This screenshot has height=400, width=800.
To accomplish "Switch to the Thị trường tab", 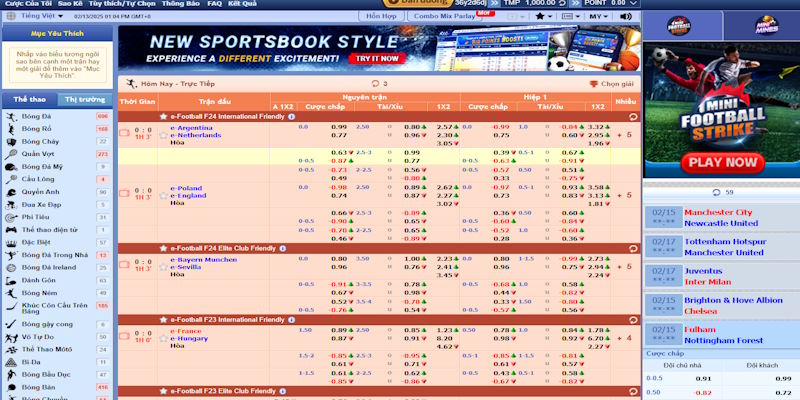I will (85, 100).
